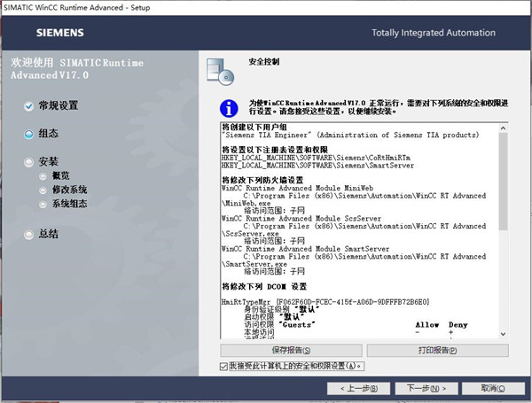Click Totally Integrated Automation text
The height and width of the screenshot is (403, 532).
coord(434,33)
